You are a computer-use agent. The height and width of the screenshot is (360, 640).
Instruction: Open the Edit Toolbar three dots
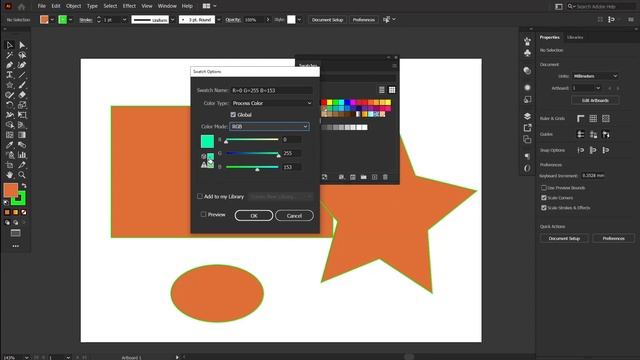16,246
